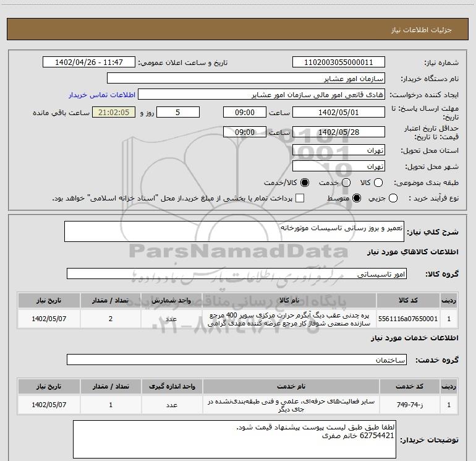Click the نام کالا column header
Screen dimensions: 476x461
click(x=289, y=300)
